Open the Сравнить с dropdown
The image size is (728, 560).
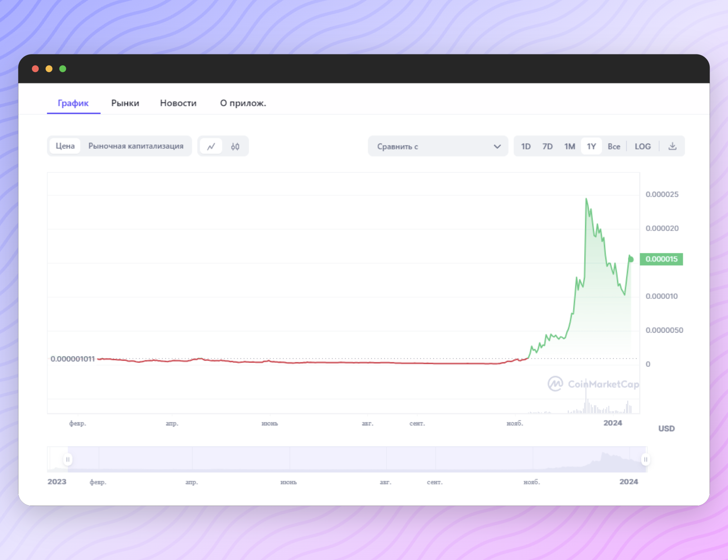click(x=438, y=146)
